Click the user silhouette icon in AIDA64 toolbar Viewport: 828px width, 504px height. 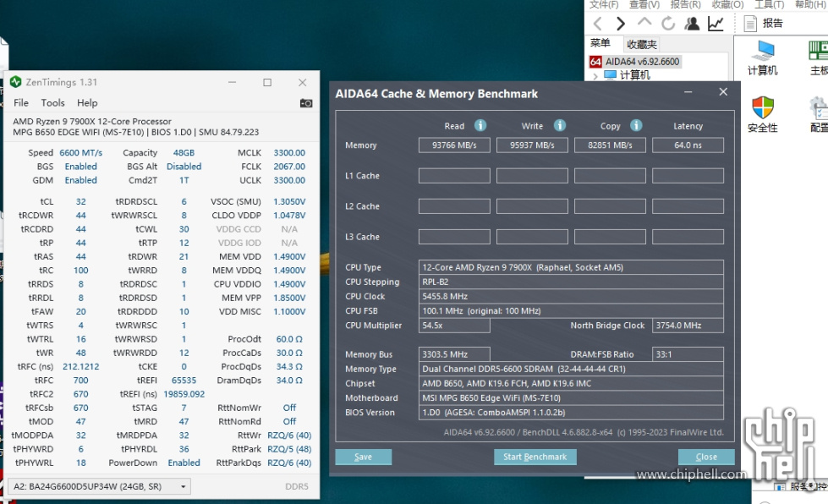(692, 24)
